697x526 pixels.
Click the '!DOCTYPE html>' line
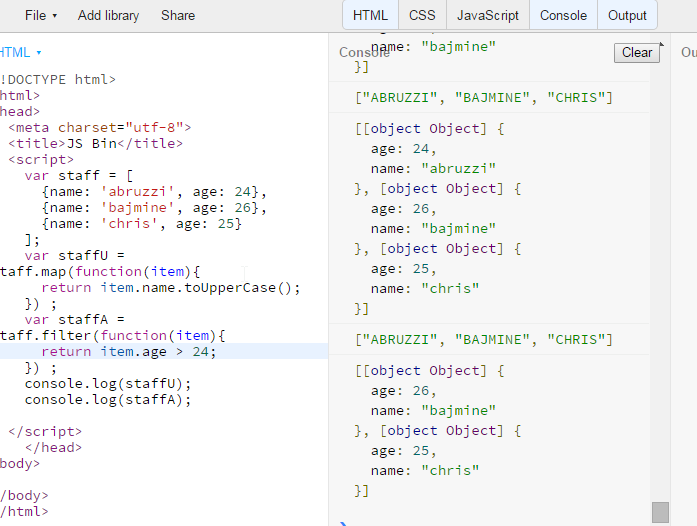[58, 80]
